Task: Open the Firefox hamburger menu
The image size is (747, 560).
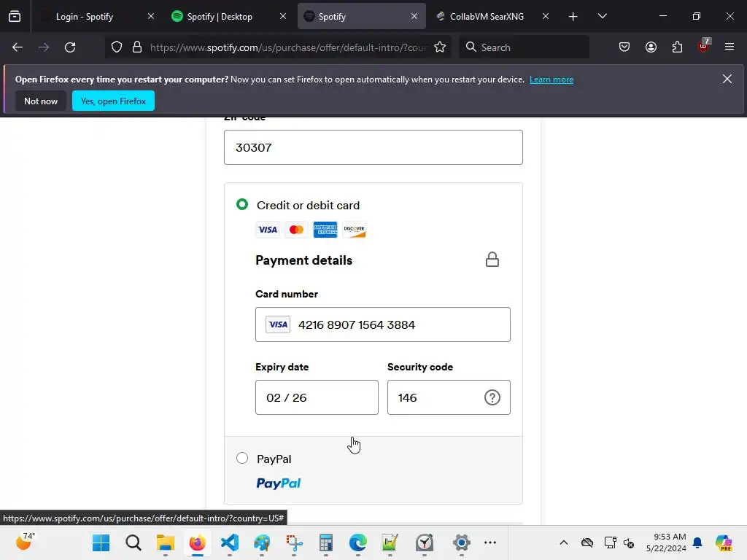Action: (x=729, y=47)
